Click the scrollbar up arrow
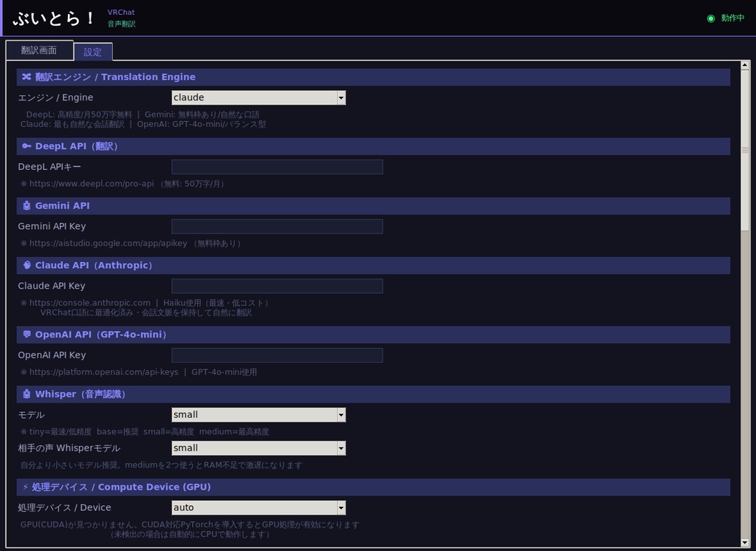This screenshot has height=551, width=756. pyautogui.click(x=745, y=65)
